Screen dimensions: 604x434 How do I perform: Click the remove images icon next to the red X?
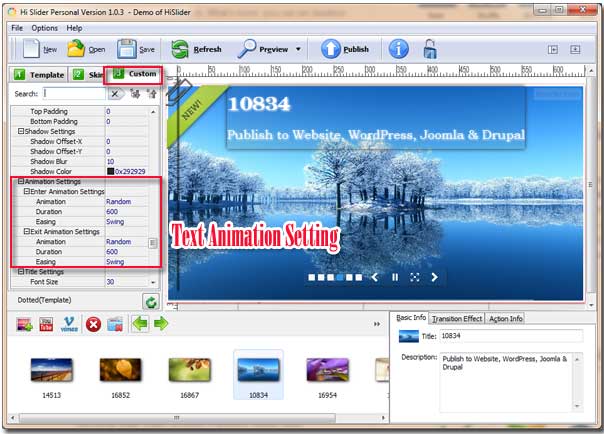click(x=115, y=324)
